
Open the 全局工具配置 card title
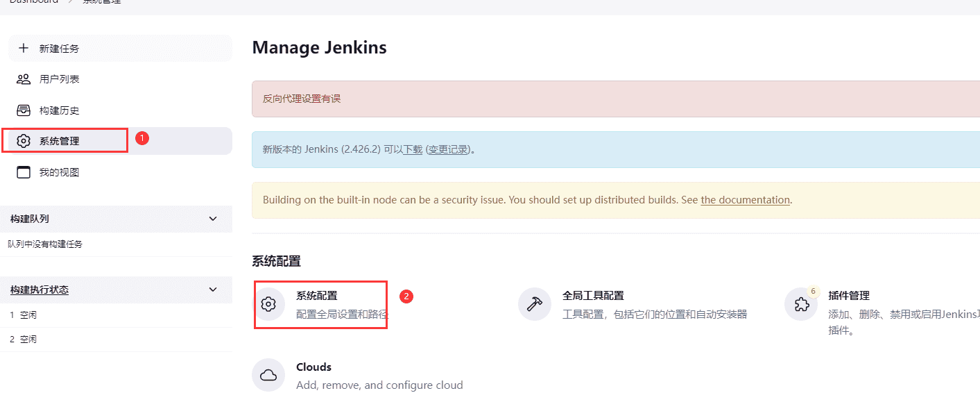593,296
